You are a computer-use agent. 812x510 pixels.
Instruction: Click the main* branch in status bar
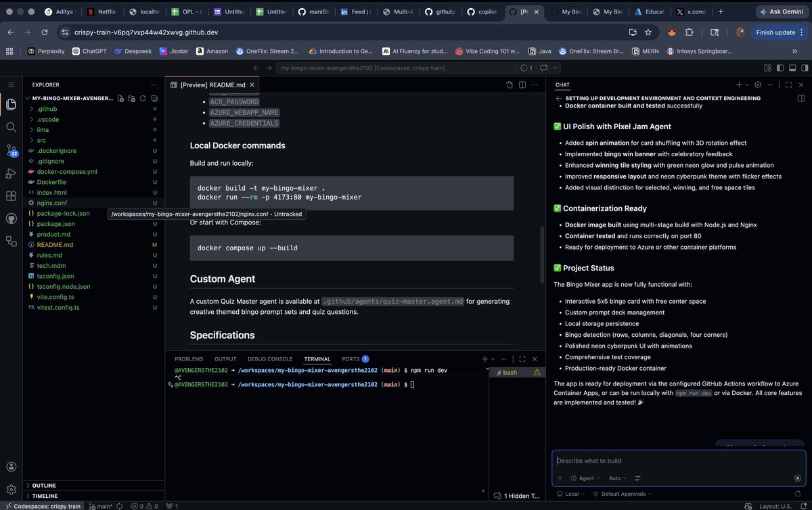[100, 505]
